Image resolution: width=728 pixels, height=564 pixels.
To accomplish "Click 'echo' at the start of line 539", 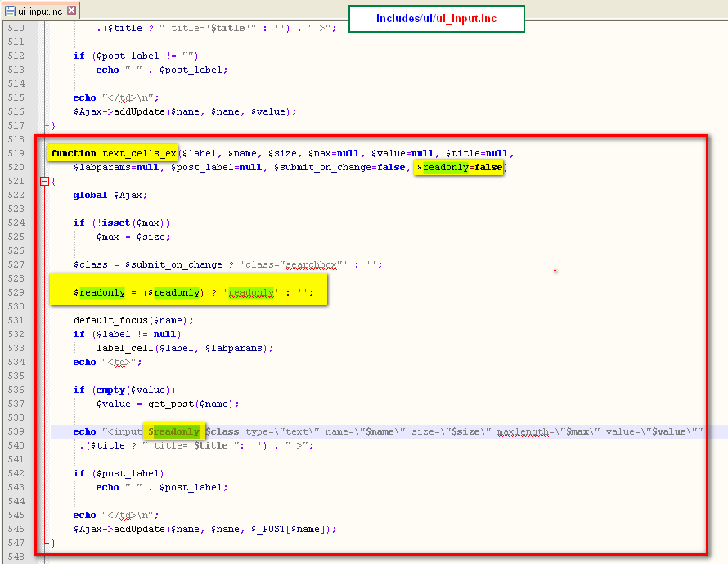I will pos(84,431).
